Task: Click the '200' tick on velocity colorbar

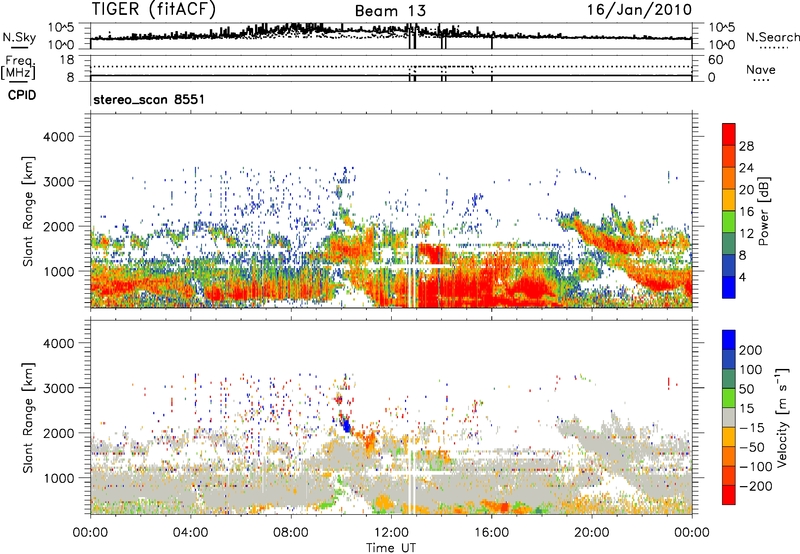Action: click(x=751, y=350)
